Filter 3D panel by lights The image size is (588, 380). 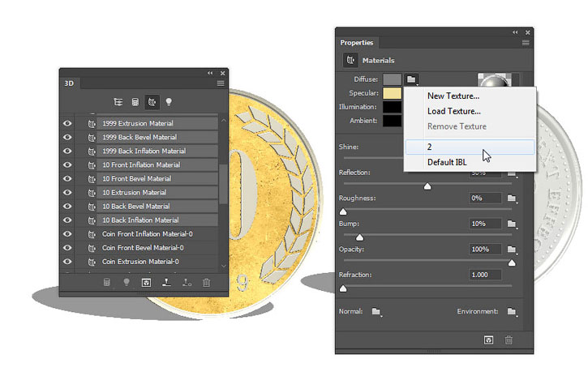point(169,102)
